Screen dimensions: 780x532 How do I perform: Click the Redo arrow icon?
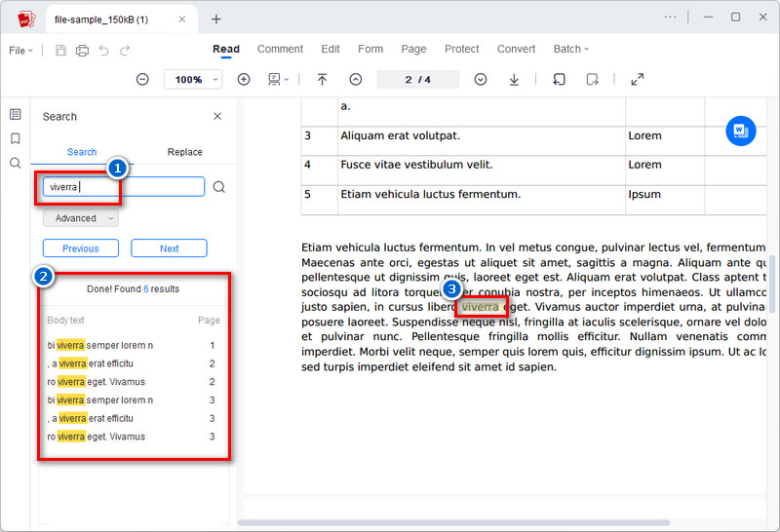(x=125, y=51)
